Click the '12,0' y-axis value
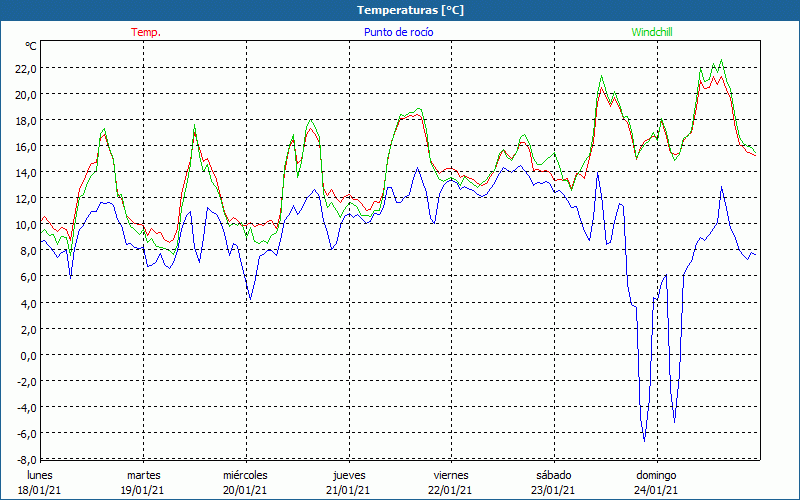 coord(26,199)
